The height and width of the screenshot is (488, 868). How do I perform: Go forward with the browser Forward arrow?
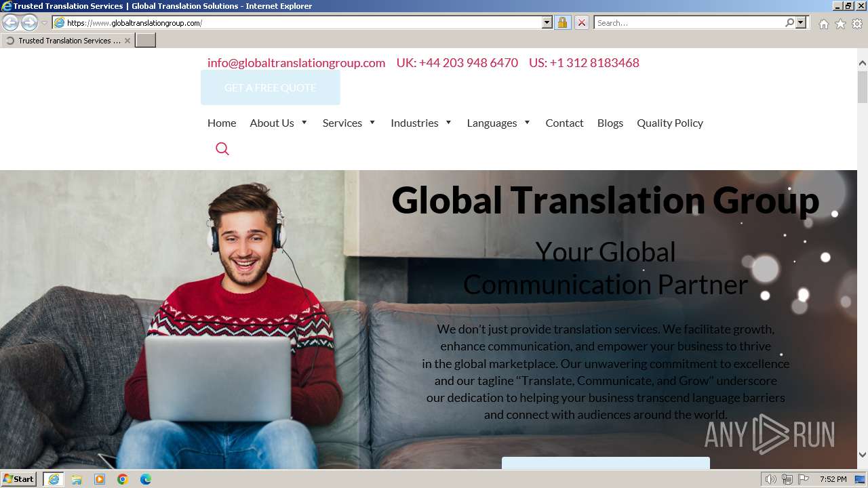click(x=29, y=23)
